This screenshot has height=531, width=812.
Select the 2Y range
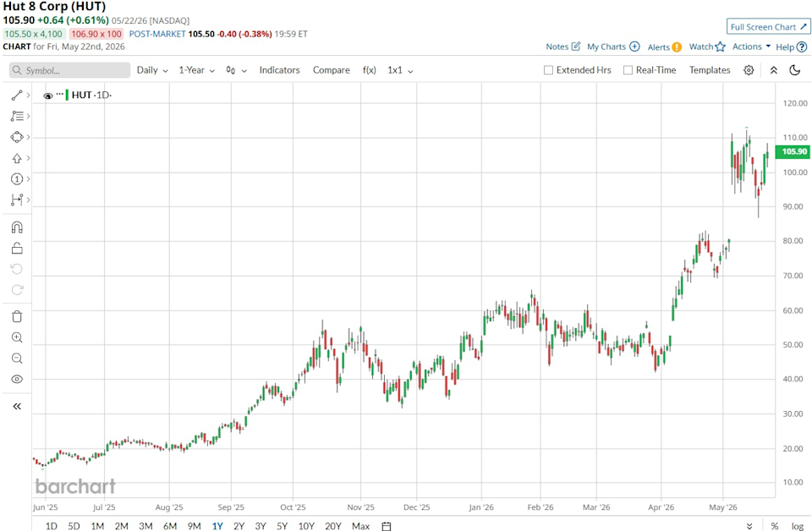click(239, 526)
